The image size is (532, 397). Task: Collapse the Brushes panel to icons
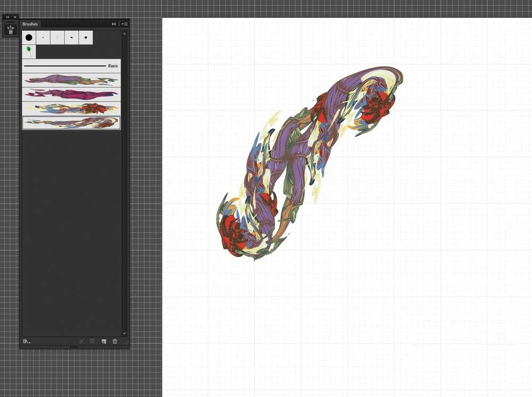tap(113, 24)
